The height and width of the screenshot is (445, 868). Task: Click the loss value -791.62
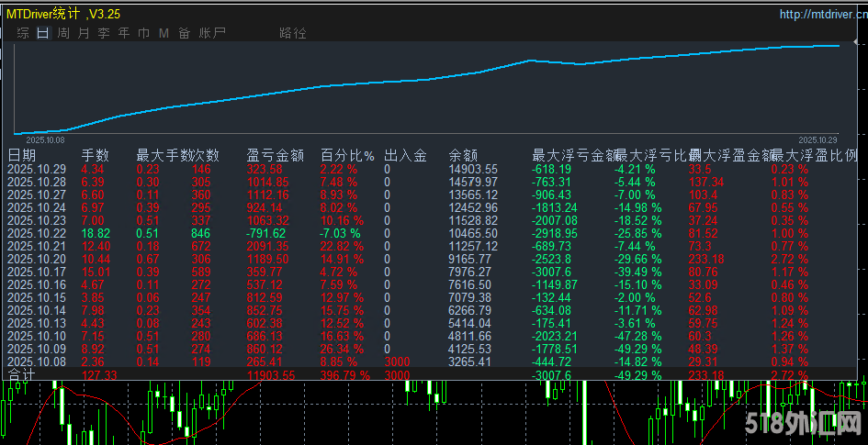click(x=266, y=233)
